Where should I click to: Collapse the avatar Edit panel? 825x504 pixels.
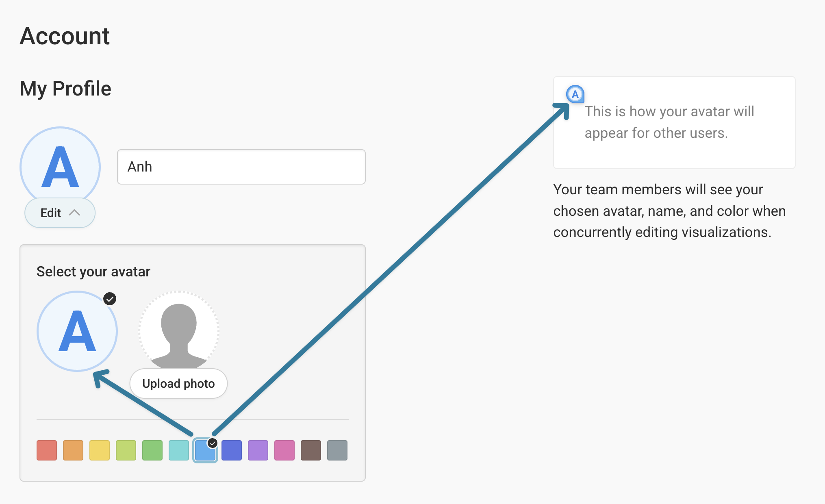60,213
